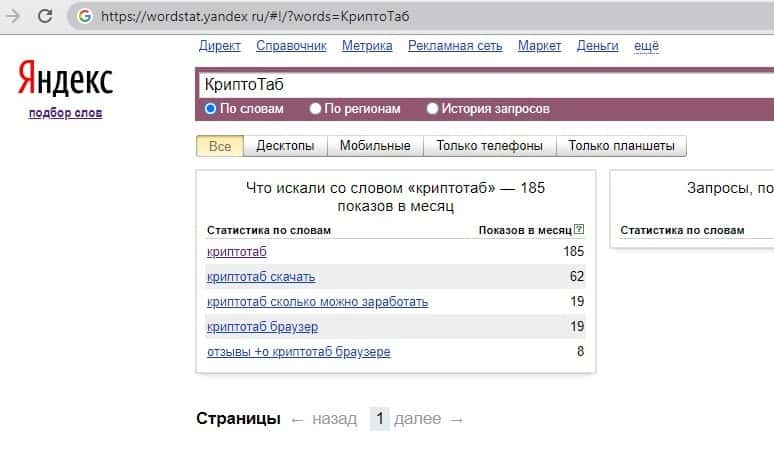Open the Справочник link
774x462 pixels.
tap(291, 46)
